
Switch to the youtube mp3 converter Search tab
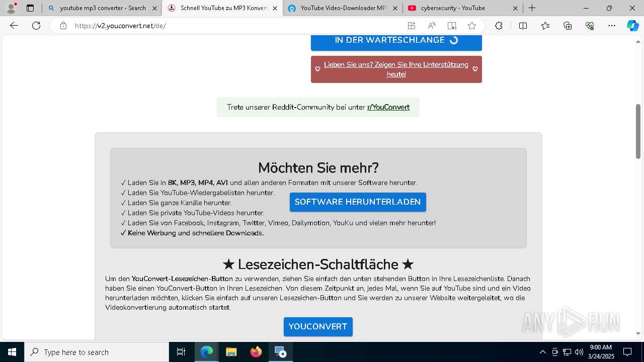102,8
